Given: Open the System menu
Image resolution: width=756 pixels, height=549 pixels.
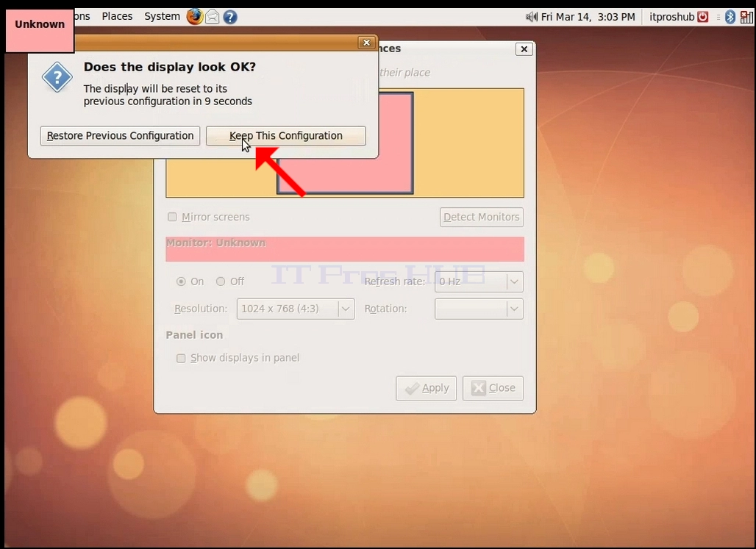Looking at the screenshot, I should (162, 16).
